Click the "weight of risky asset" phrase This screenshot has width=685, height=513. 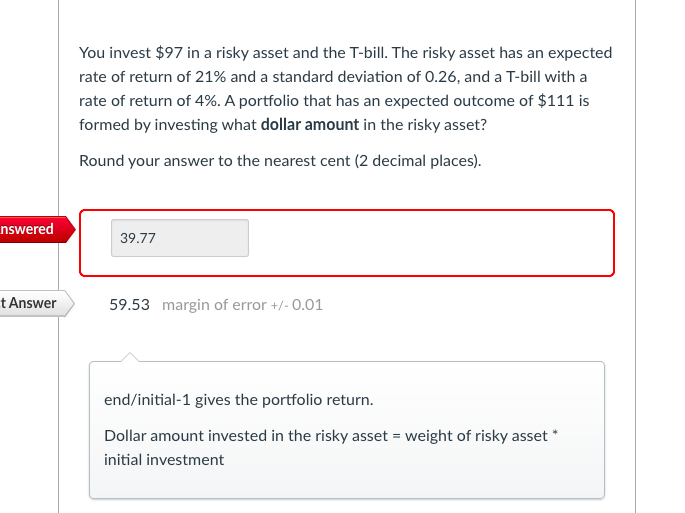(x=476, y=436)
